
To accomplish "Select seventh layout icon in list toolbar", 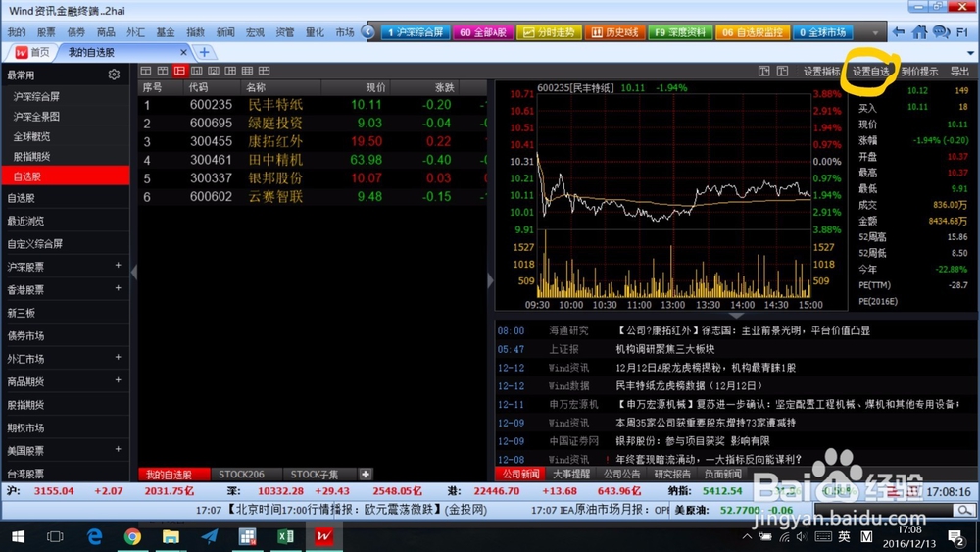I will click(x=247, y=71).
